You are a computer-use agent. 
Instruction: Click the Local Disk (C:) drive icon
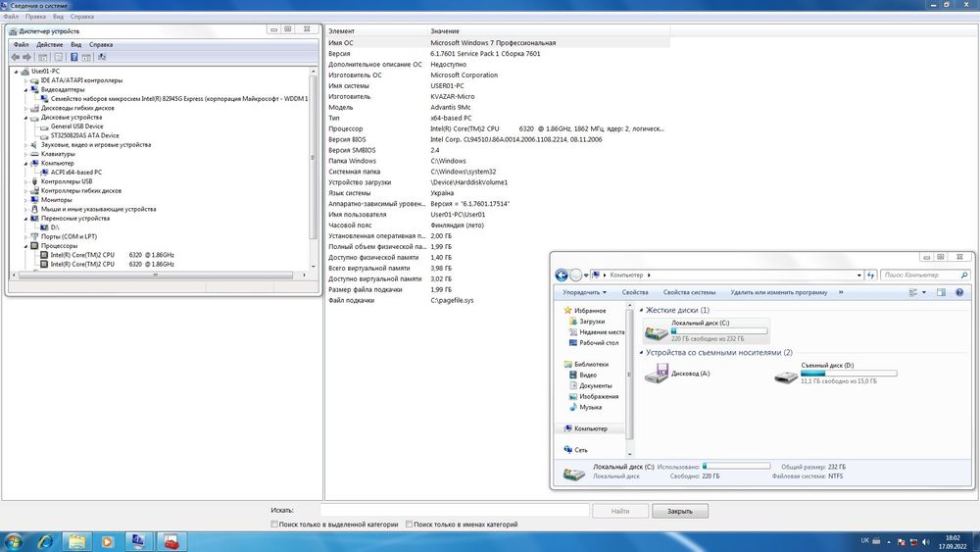[x=657, y=334]
